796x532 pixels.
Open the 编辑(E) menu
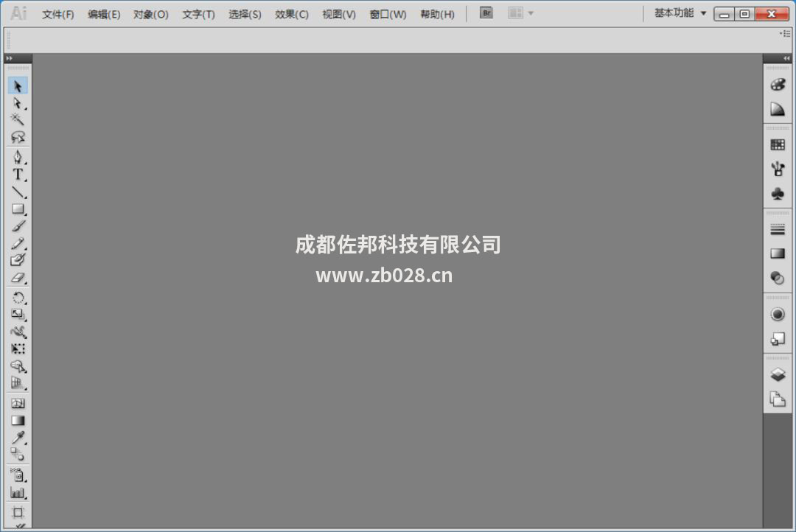pyautogui.click(x=104, y=14)
